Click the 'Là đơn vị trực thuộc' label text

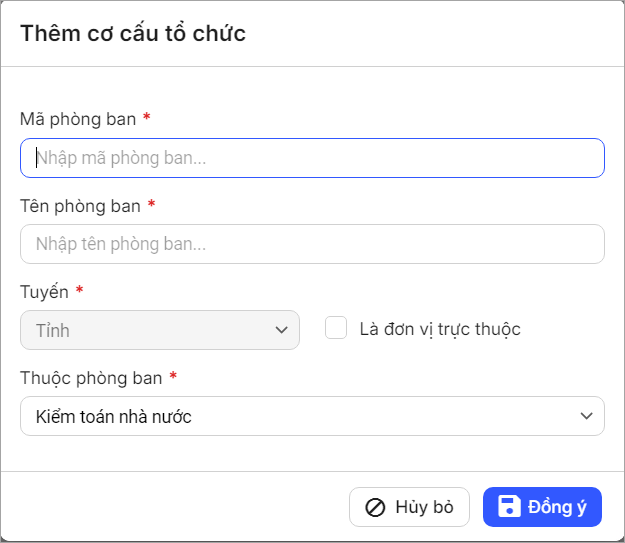pyautogui.click(x=440, y=329)
